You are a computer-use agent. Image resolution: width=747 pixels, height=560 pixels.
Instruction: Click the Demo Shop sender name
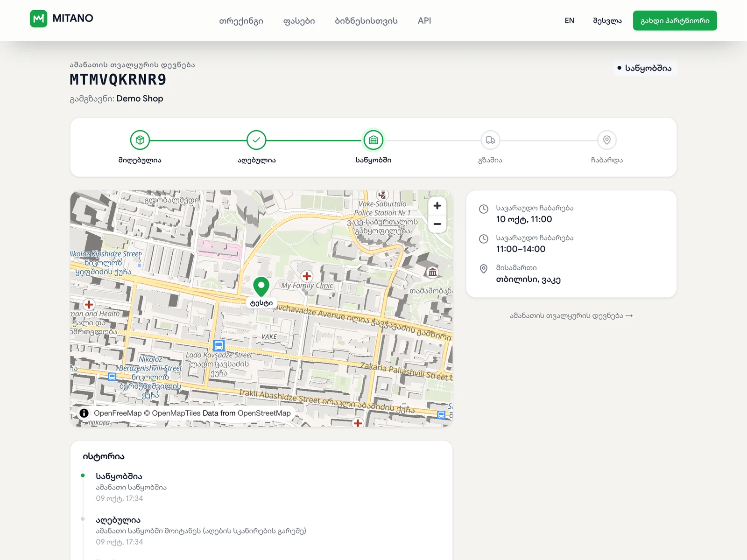tap(140, 99)
